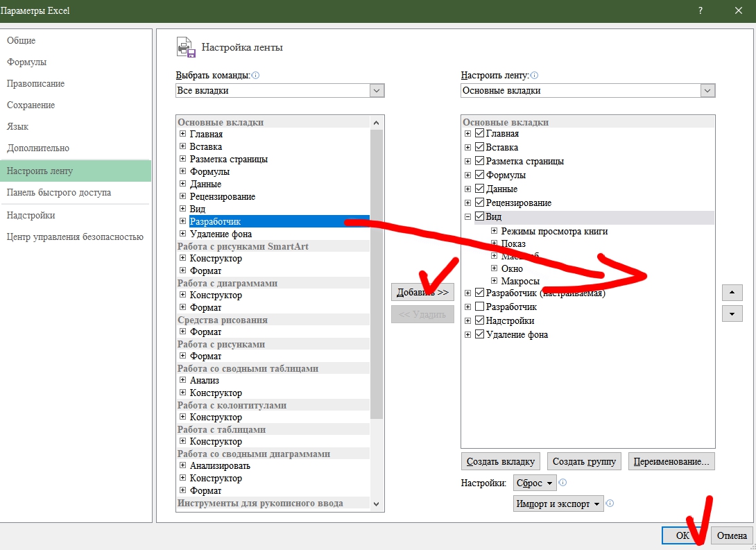
Task: Select Разметка страницы in the left list
Action: pos(229,159)
